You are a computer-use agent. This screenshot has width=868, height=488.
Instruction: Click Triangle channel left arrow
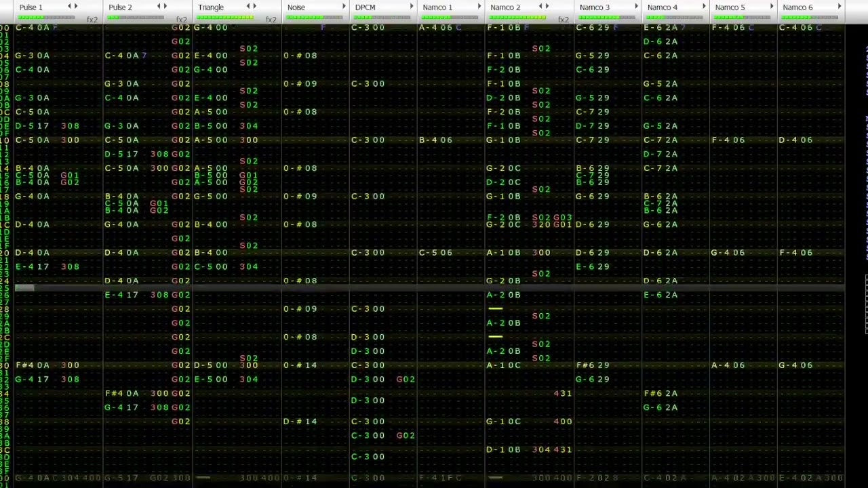(x=248, y=7)
